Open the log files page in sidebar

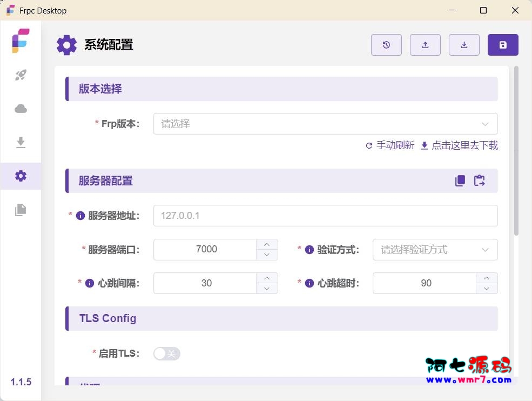click(x=21, y=210)
